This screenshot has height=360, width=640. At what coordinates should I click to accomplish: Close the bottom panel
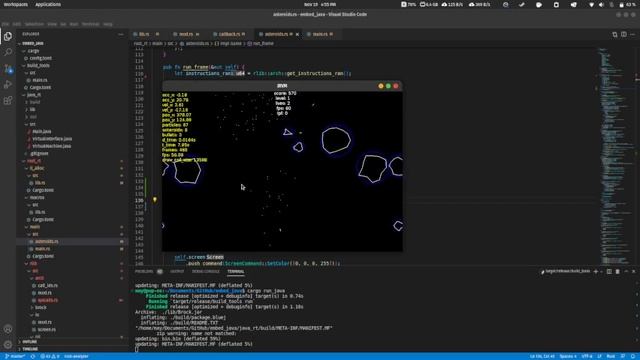(633, 271)
